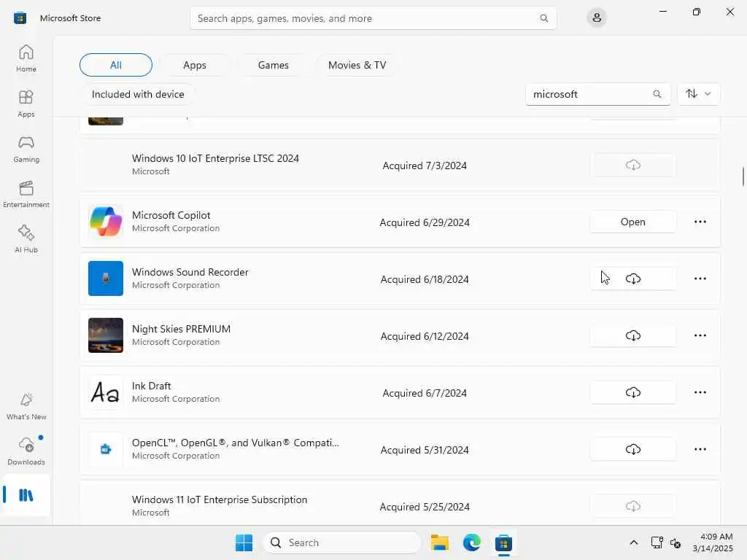Click the Windows Sound Recorder title
This screenshot has width=747, height=560.
pyautogui.click(x=190, y=272)
